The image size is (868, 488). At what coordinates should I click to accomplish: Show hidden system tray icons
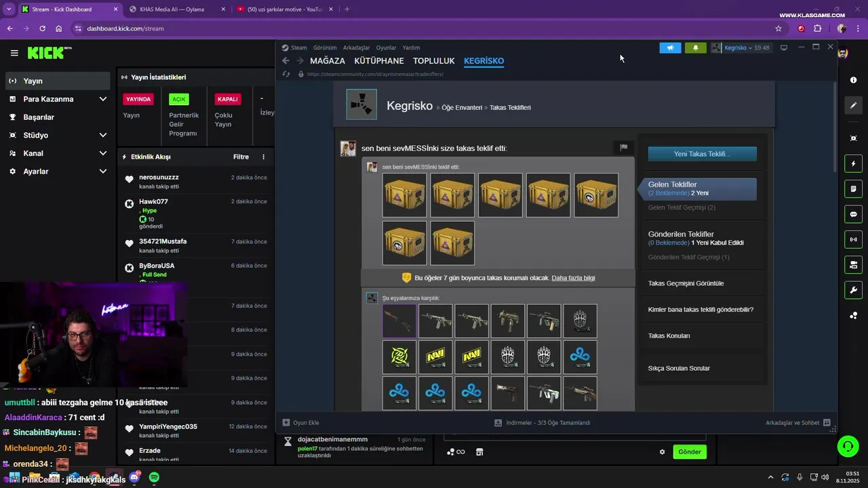coord(770,478)
